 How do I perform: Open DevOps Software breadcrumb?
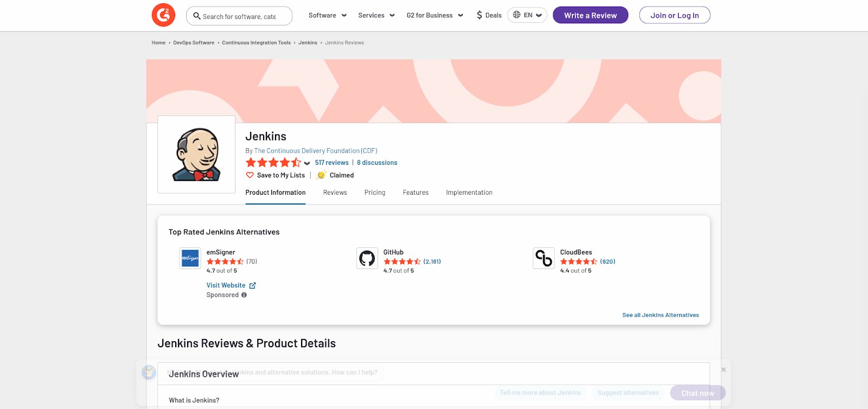tap(194, 43)
